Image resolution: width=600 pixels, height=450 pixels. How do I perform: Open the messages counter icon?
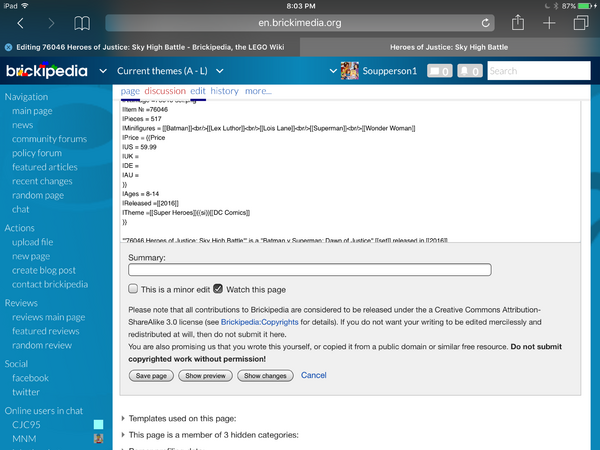coord(440,71)
